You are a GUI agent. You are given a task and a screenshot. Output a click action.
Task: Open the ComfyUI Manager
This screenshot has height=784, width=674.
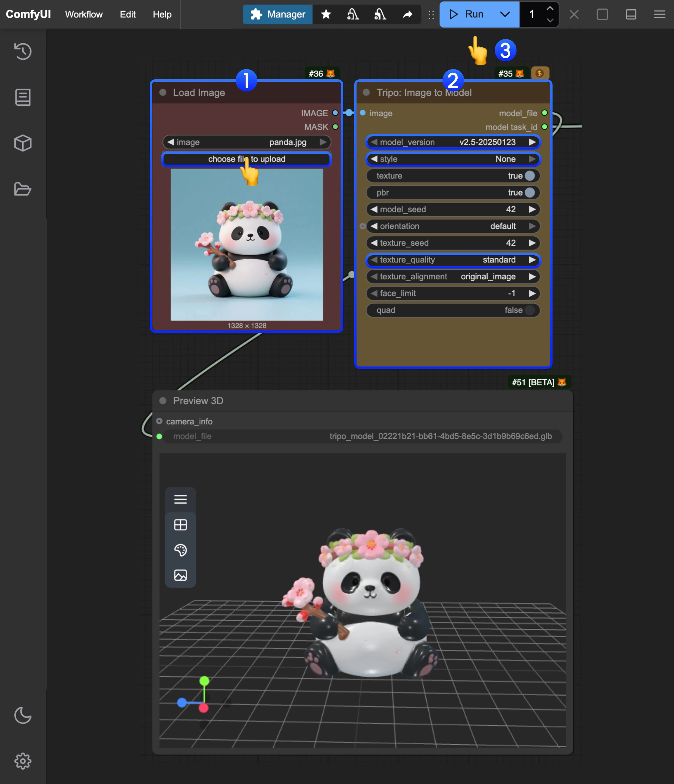click(x=277, y=14)
